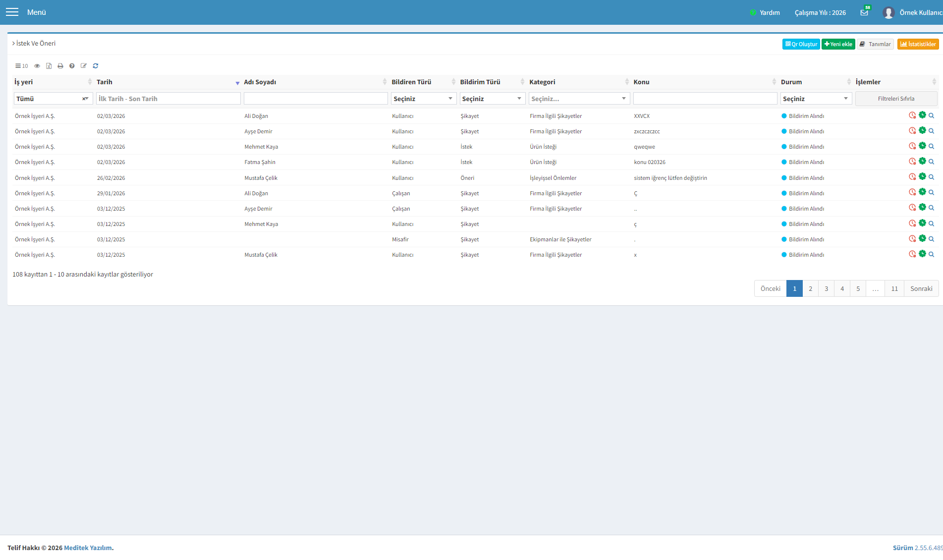This screenshot has height=560, width=943.
Task: Open magnifier icon in 29/01/2026 row
Action: tap(932, 192)
